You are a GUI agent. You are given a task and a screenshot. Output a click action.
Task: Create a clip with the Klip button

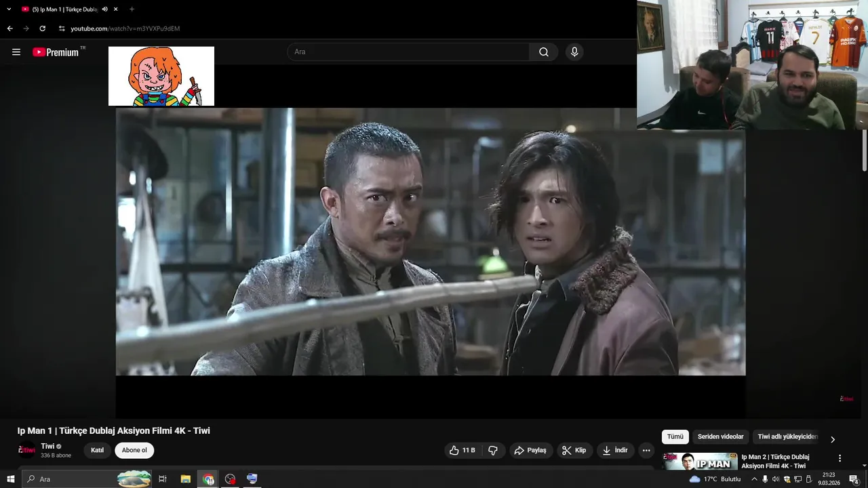[x=574, y=450]
